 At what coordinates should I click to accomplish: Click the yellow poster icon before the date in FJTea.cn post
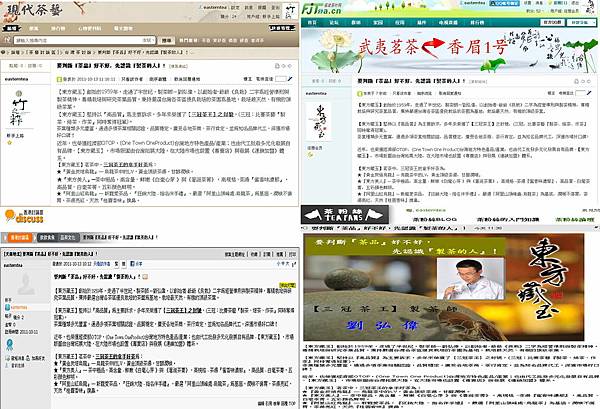360,93
